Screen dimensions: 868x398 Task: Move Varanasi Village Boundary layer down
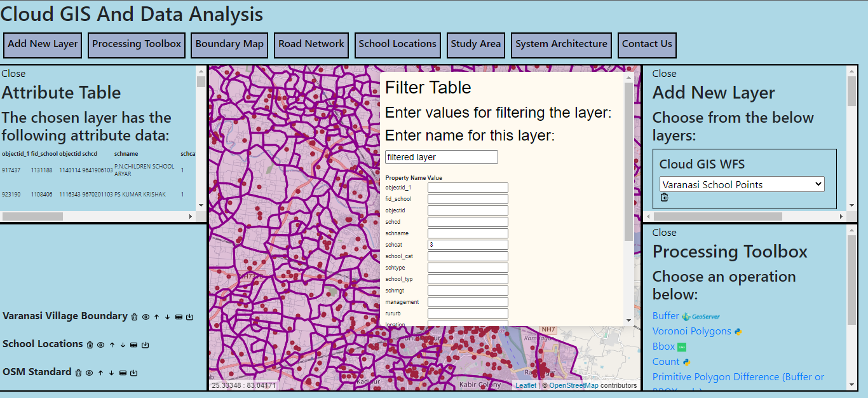tap(167, 317)
